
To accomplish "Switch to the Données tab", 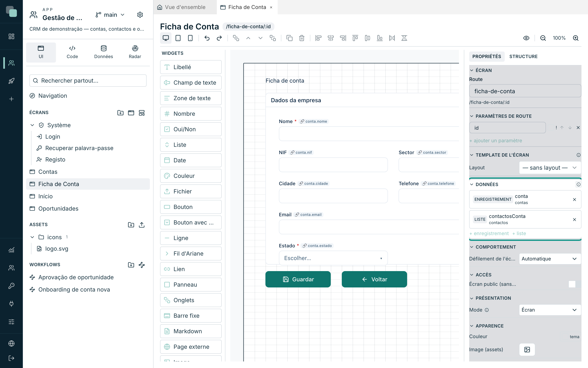I will [104, 52].
